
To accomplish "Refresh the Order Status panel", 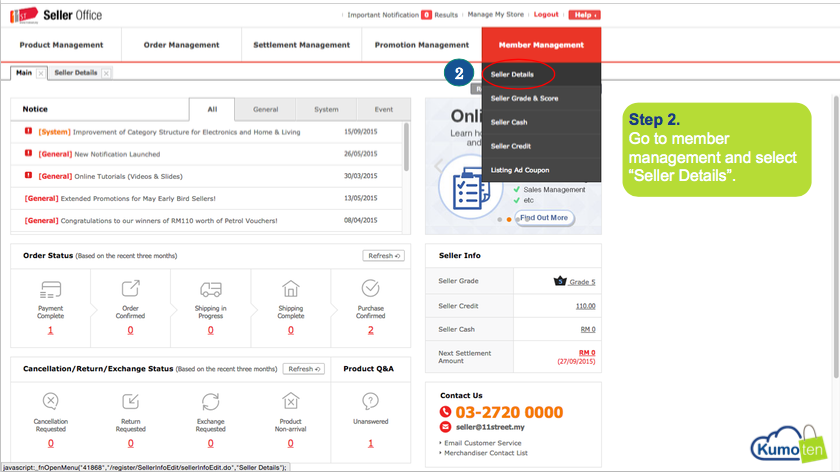I will (384, 256).
